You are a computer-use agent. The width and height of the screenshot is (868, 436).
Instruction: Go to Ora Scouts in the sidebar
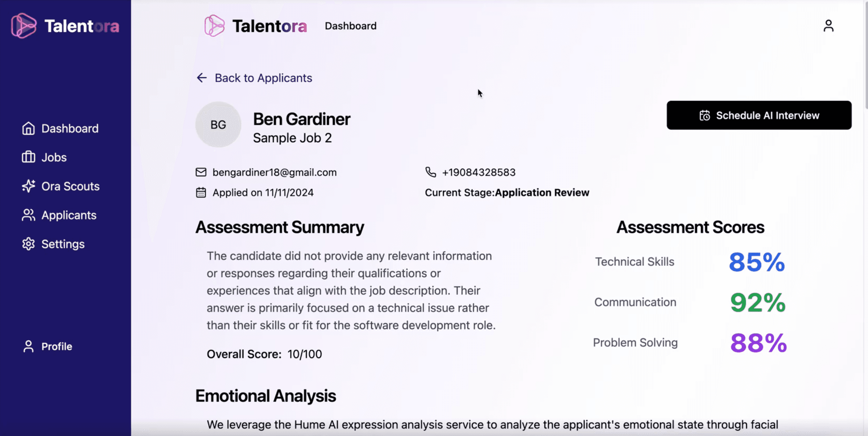[x=70, y=186]
